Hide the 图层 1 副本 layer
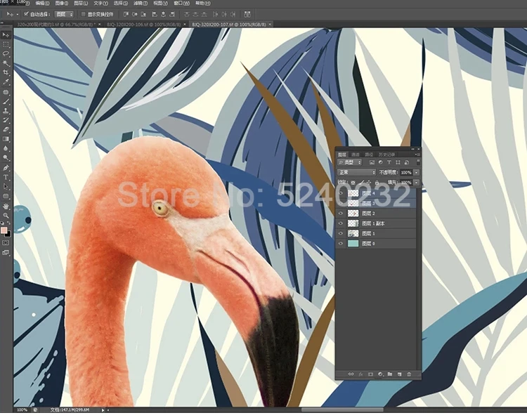 pyautogui.click(x=341, y=223)
